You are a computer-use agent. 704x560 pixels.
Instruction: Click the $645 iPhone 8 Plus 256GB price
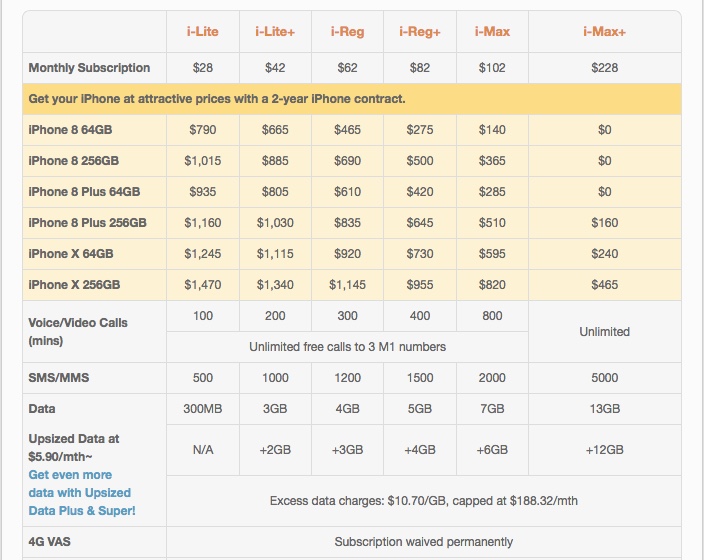point(420,223)
